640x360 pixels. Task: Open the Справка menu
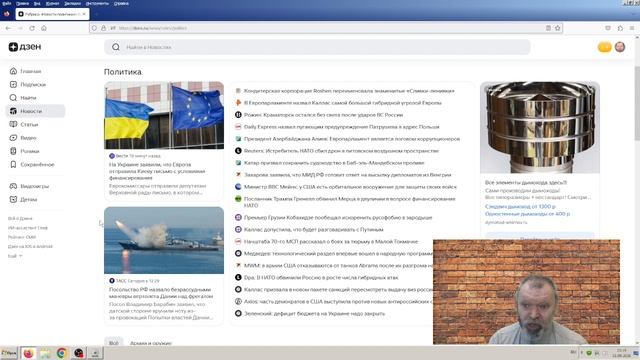coord(121,3)
